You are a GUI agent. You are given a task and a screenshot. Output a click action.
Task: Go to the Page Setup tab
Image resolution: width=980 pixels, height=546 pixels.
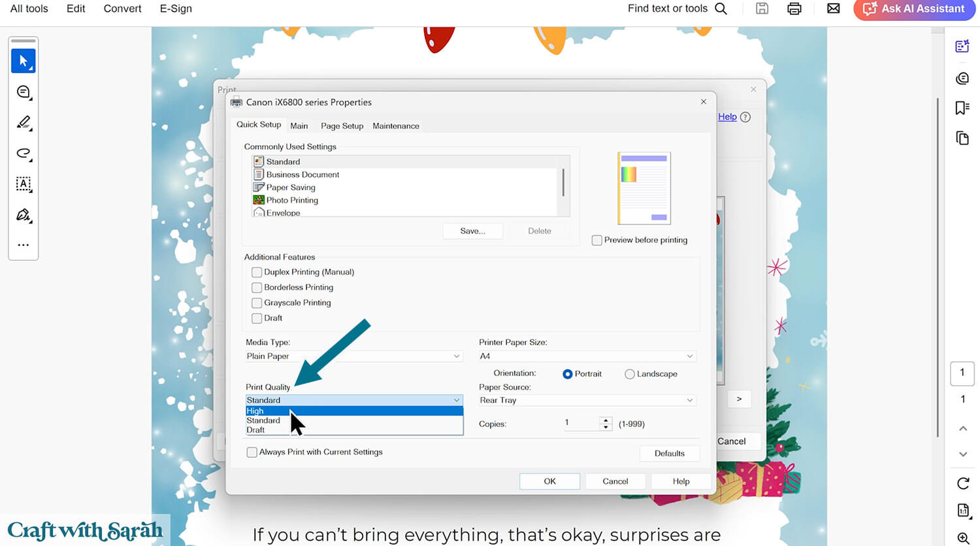point(342,126)
